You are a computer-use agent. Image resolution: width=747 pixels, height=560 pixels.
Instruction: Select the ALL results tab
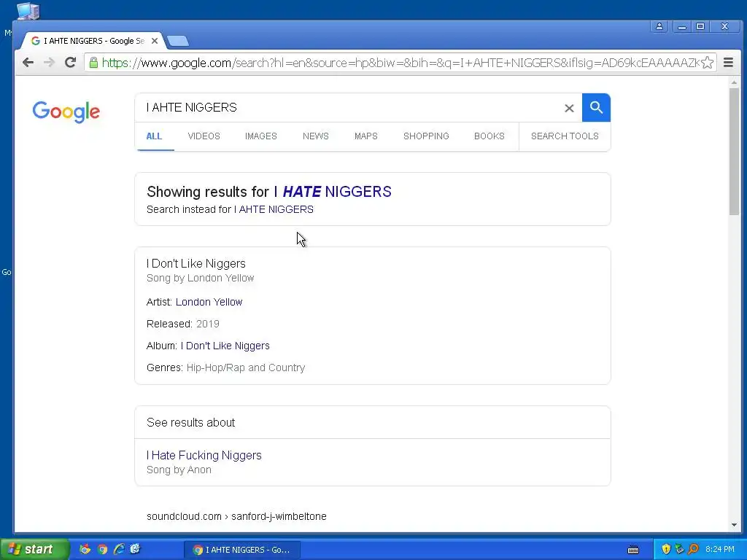click(154, 136)
